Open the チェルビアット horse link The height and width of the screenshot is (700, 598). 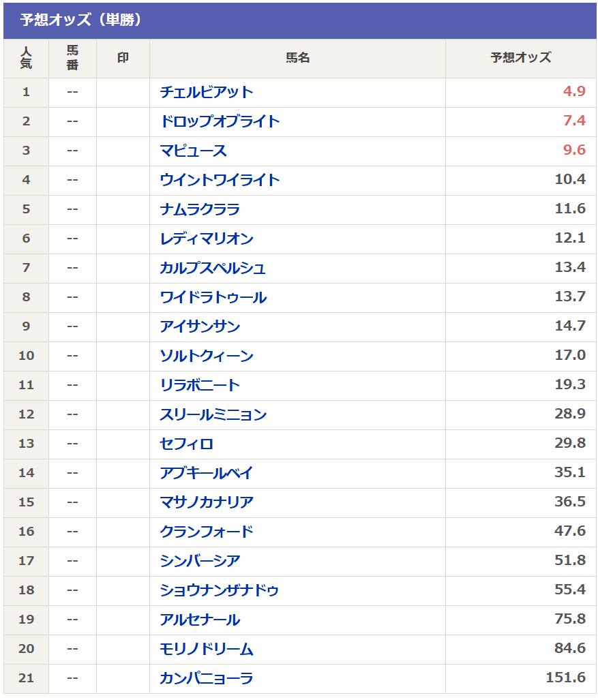pos(206,92)
